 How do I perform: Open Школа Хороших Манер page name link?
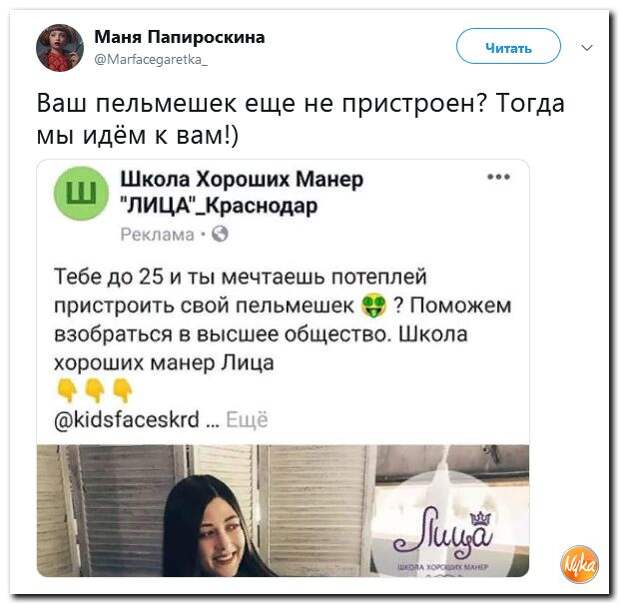point(242,192)
